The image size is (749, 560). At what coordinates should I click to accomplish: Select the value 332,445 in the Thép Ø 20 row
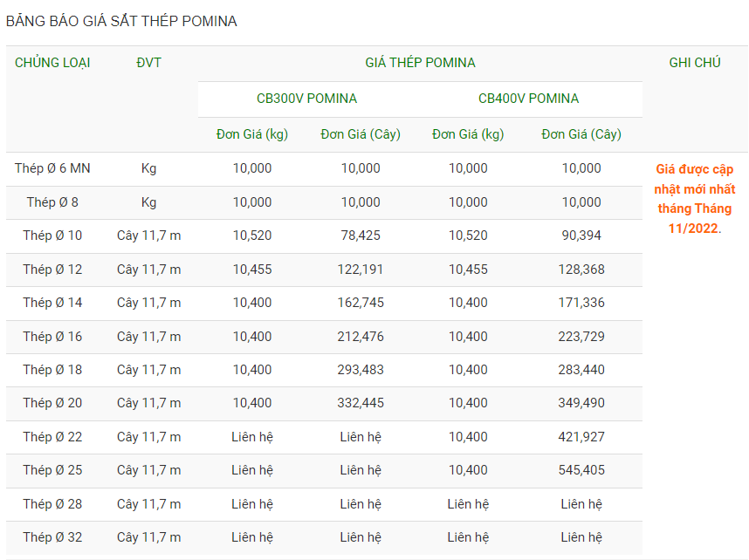tap(361, 403)
